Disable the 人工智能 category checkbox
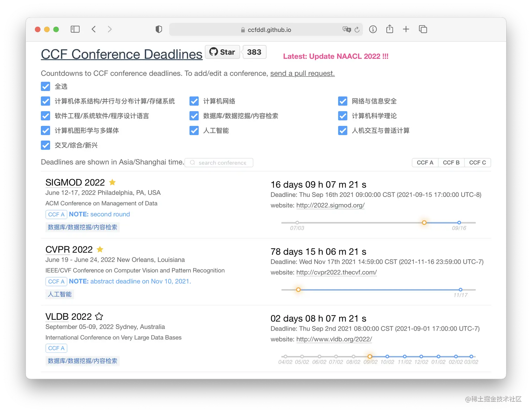Image resolution: width=532 pixels, height=413 pixels. coord(194,131)
